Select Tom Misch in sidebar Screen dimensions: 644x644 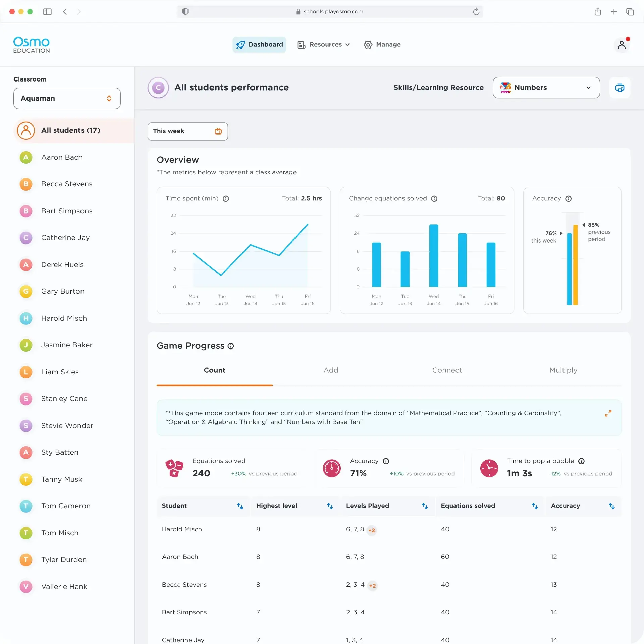(x=74, y=533)
